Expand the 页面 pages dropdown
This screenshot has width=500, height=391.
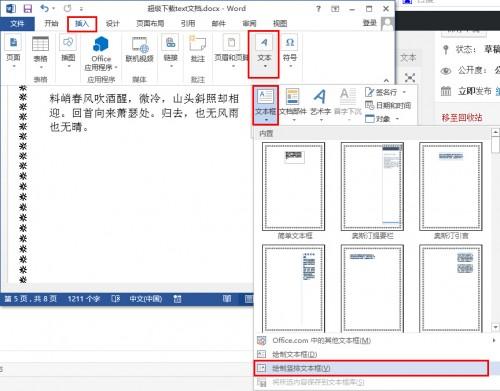(14, 66)
